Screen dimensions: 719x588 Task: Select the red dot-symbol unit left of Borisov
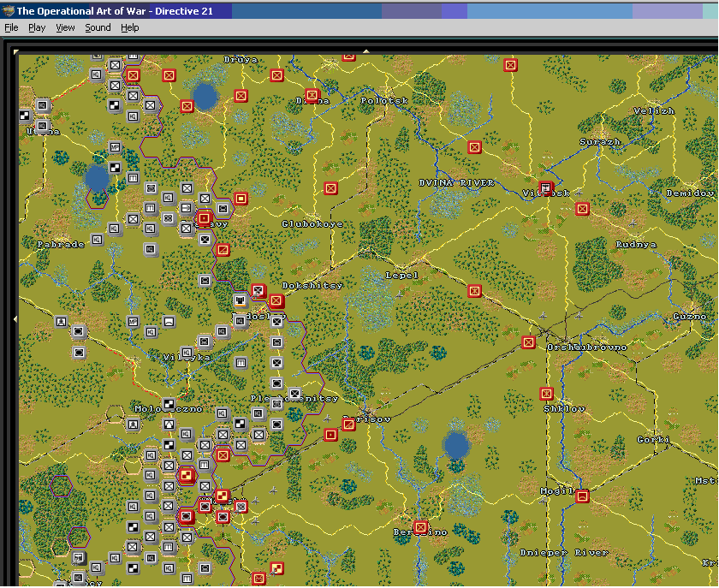tap(330, 434)
